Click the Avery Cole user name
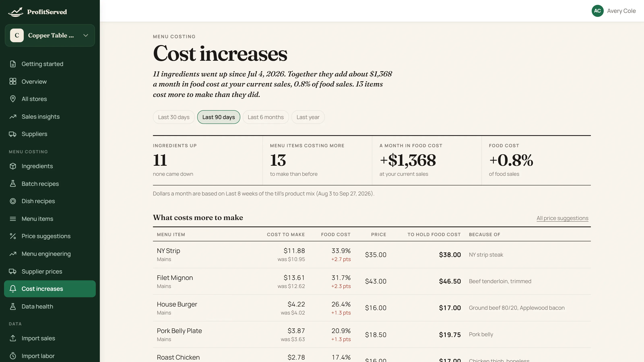Image resolution: width=644 pixels, height=362 pixels. pyautogui.click(x=621, y=11)
